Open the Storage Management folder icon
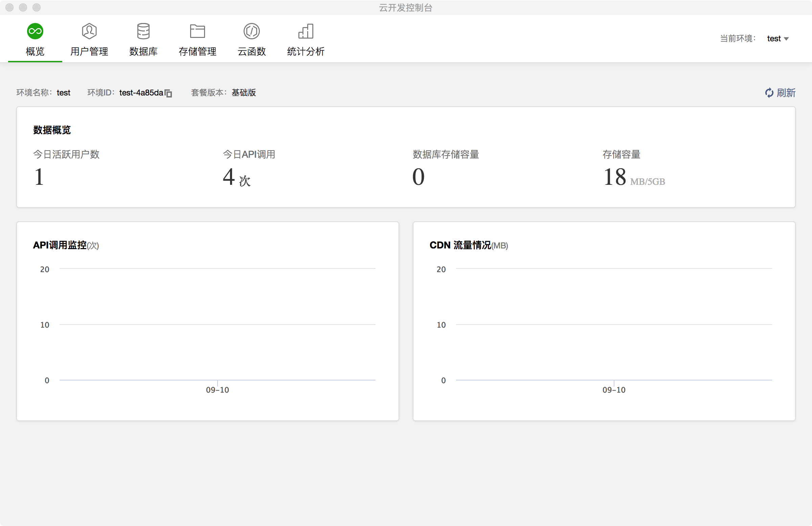This screenshot has width=812, height=526. [x=197, y=31]
